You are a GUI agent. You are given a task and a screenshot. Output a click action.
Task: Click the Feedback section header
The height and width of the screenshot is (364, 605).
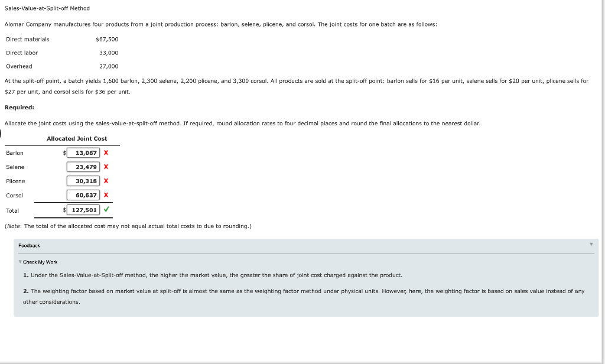tap(30, 245)
